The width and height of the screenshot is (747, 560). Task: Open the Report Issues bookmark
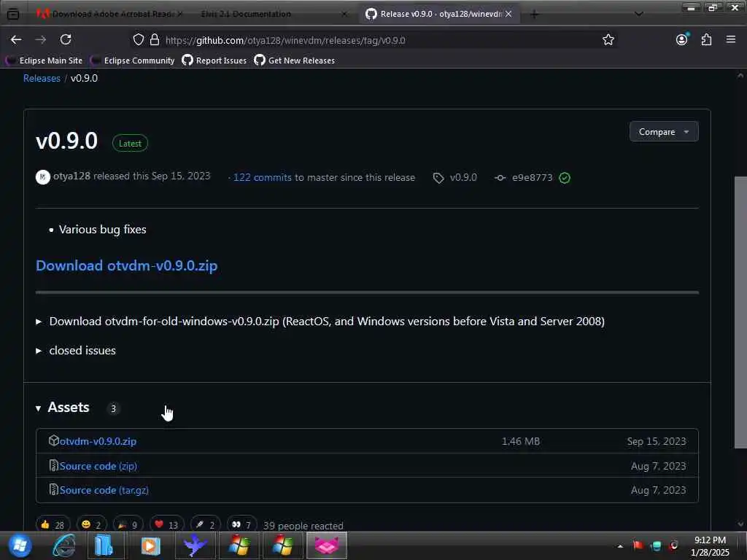pos(214,61)
